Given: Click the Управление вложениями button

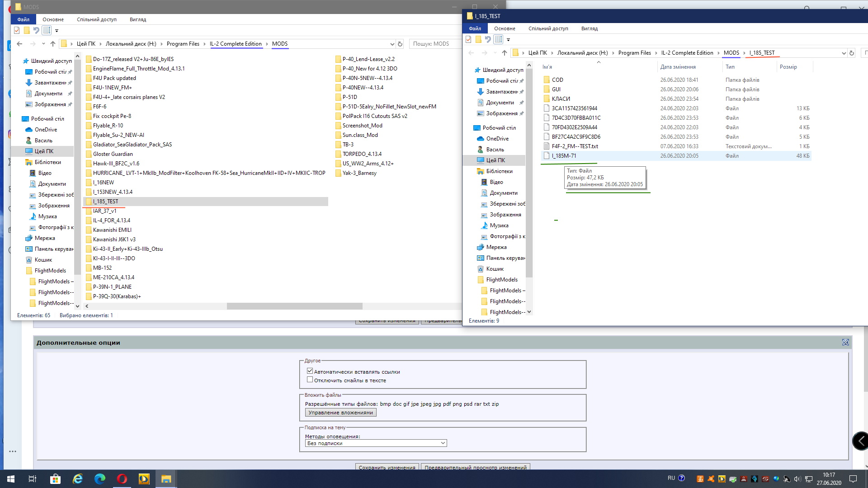Looking at the screenshot, I should (x=340, y=413).
